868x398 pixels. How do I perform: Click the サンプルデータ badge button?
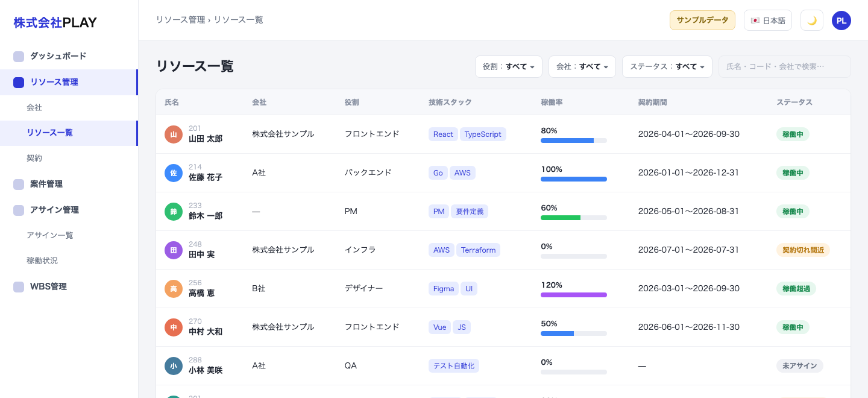(x=702, y=20)
